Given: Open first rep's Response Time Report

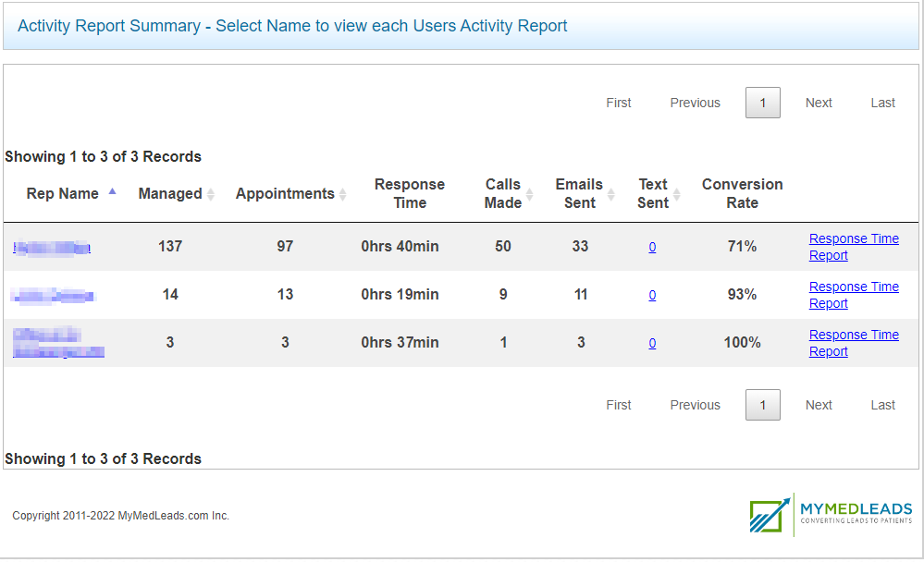Looking at the screenshot, I should pos(853,247).
